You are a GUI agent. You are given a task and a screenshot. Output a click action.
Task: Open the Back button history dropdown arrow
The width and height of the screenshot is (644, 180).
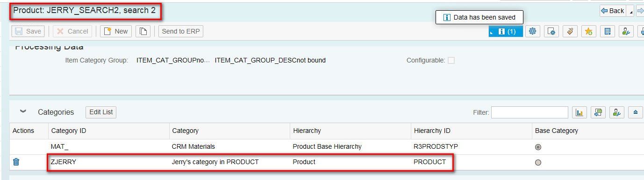click(631, 11)
